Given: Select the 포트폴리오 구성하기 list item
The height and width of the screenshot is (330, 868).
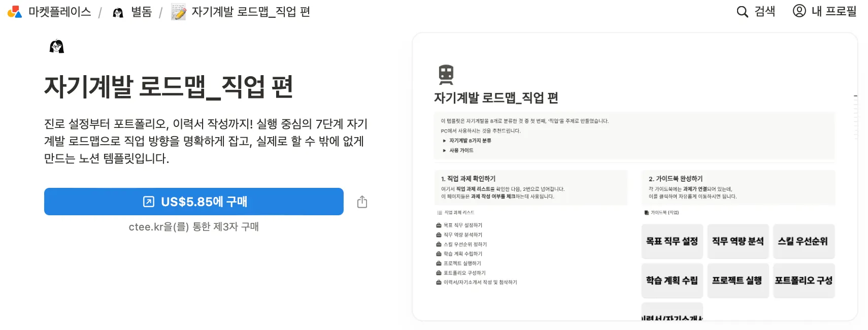Looking at the screenshot, I should pyautogui.click(x=464, y=273).
